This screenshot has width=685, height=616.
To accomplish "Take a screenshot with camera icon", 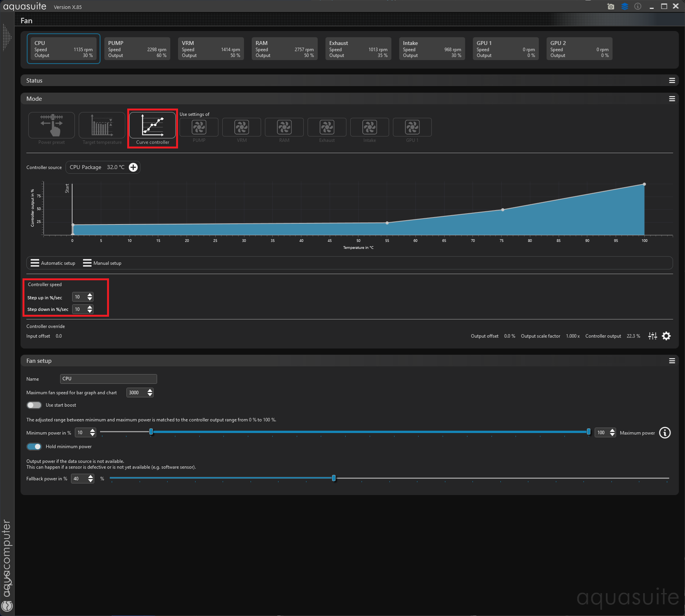I will click(x=611, y=7).
